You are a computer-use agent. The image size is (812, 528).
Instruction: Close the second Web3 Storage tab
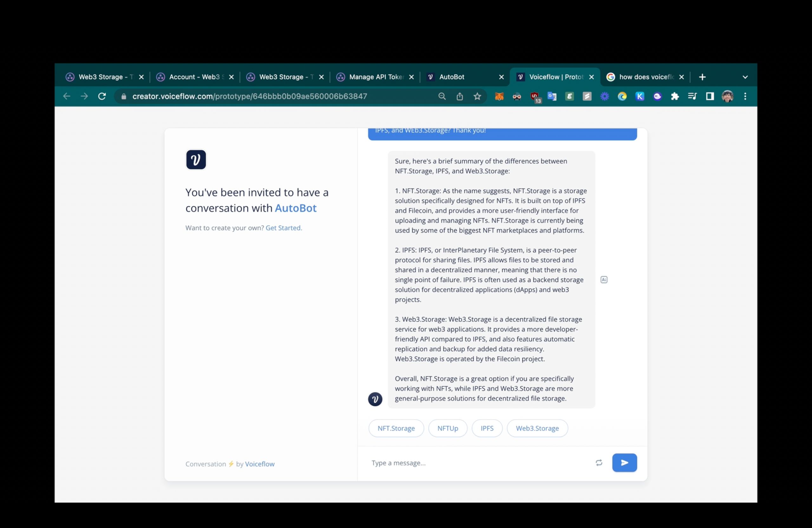(x=321, y=77)
